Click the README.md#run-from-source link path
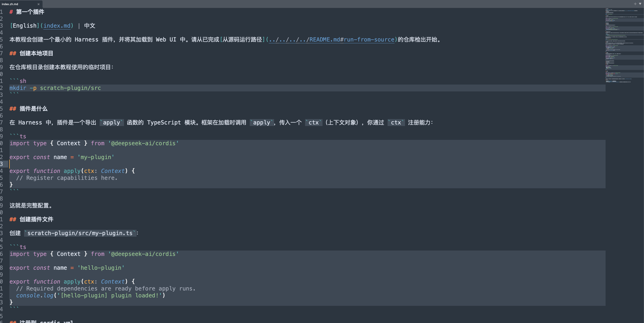Image resolution: width=644 pixels, height=323 pixels. coord(331,39)
